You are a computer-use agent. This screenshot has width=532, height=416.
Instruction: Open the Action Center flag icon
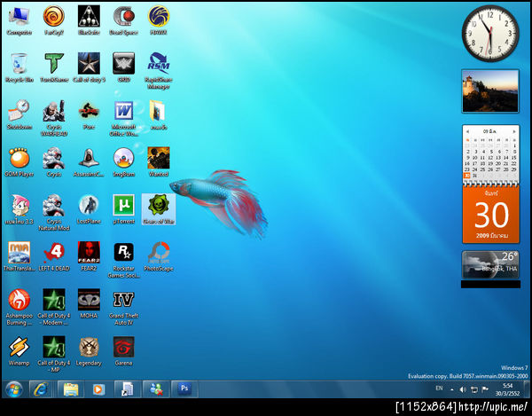[x=485, y=389]
